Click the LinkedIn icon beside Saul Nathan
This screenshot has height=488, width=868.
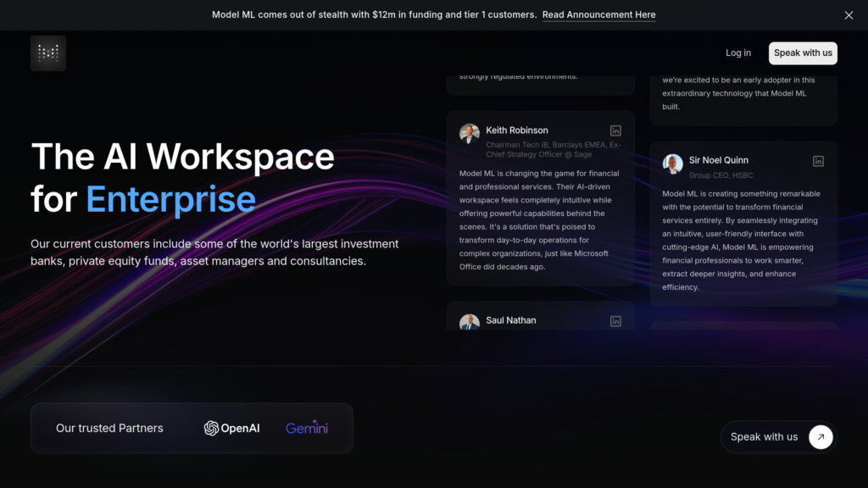(x=615, y=321)
